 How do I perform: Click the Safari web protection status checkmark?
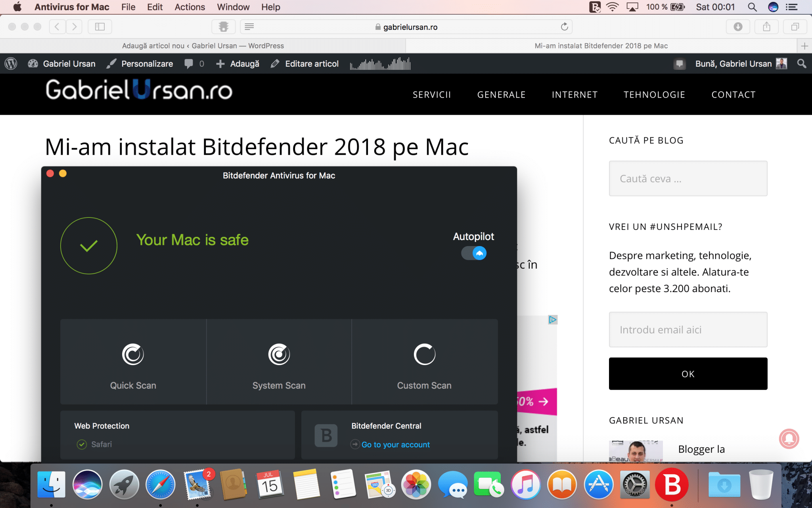82,444
